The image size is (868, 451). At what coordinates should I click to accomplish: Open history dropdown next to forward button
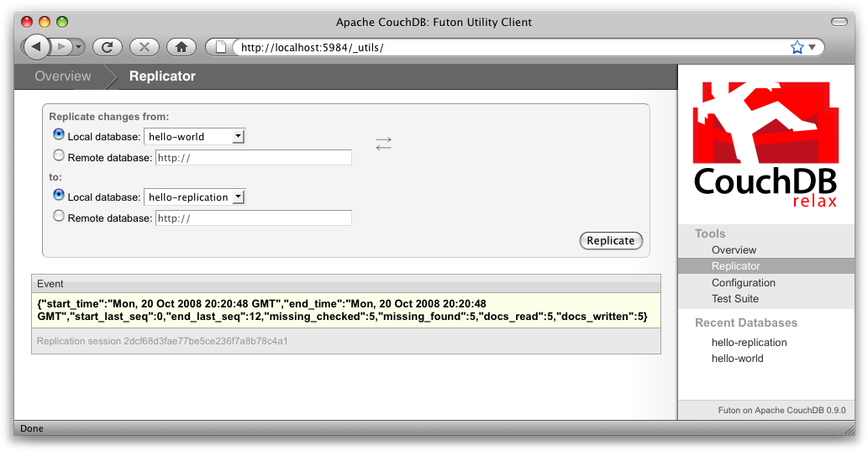(x=80, y=47)
